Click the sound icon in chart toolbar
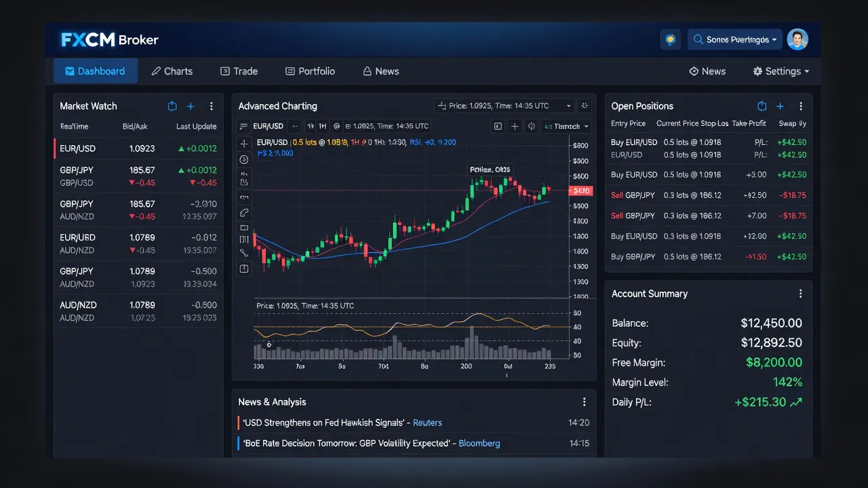Image resolution: width=868 pixels, height=488 pixels. point(532,126)
